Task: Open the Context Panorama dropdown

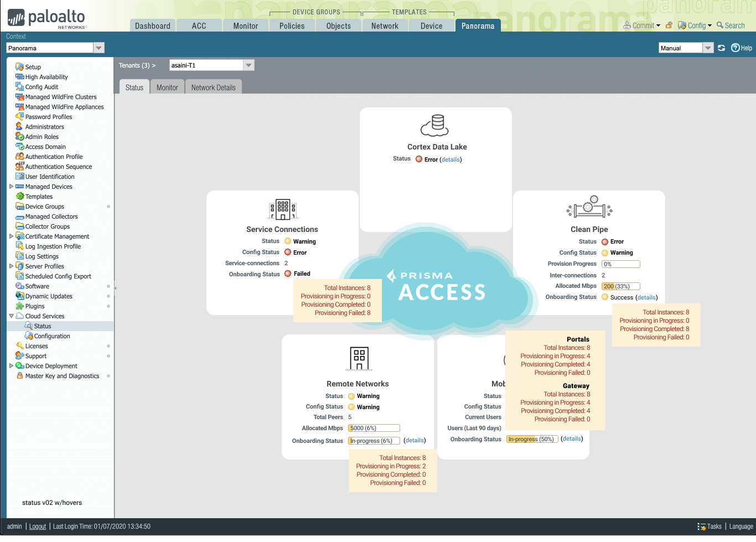Action: tap(55, 48)
